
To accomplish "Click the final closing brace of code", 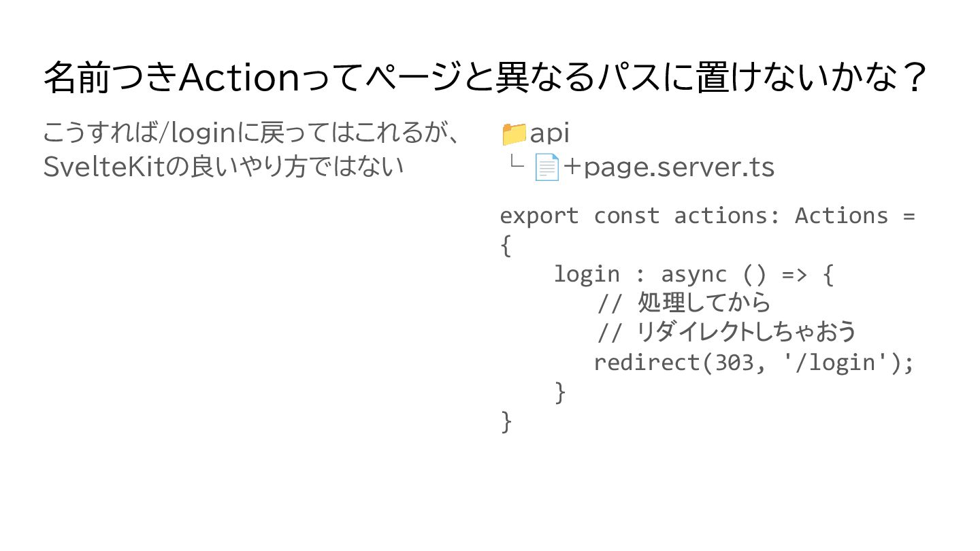I will point(505,422).
